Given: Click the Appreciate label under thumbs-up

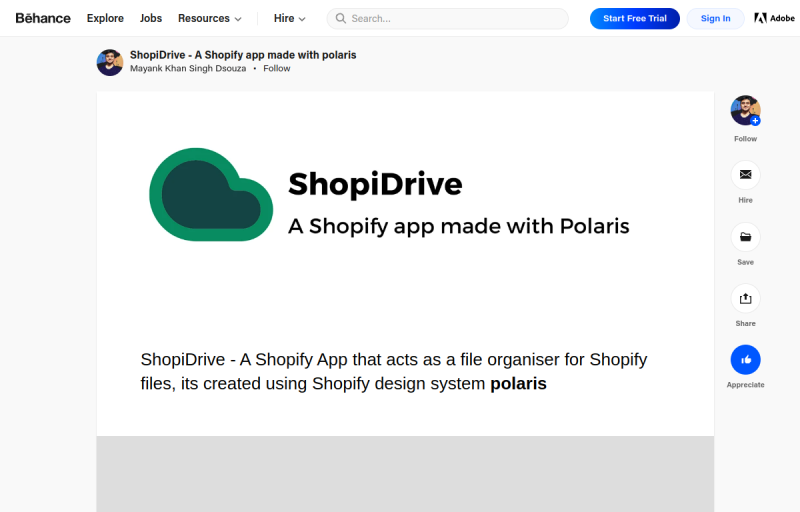Looking at the screenshot, I should pos(745,385).
